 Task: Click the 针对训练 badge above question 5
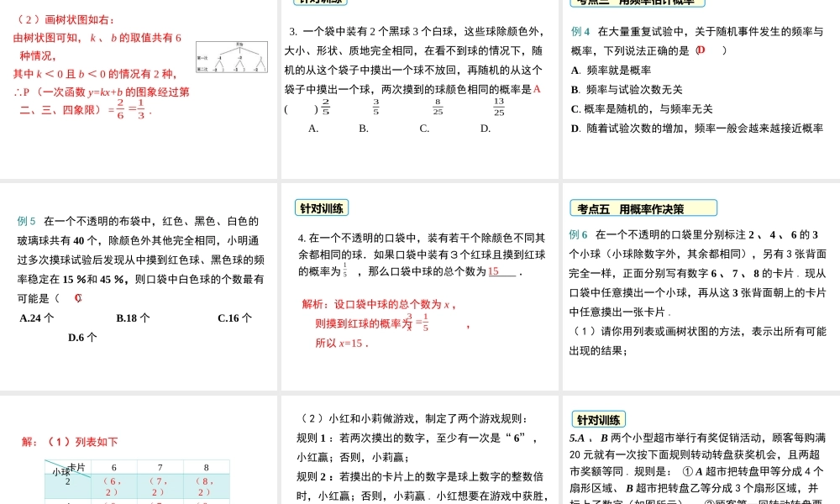599,419
